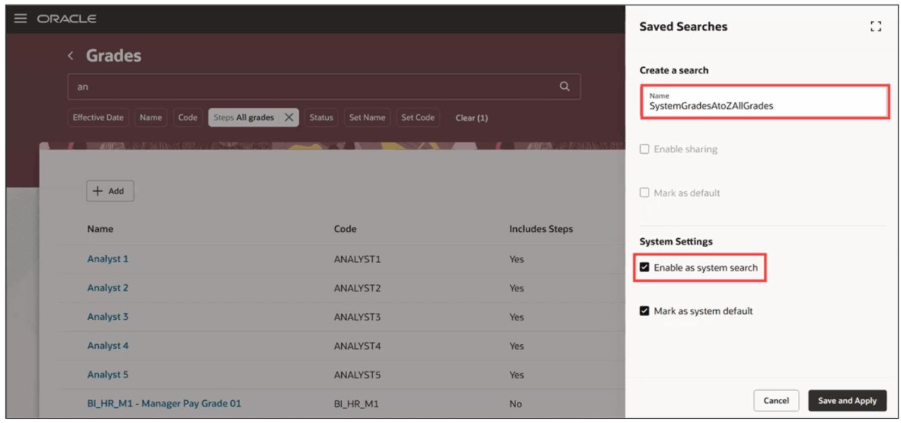The height and width of the screenshot is (423, 901).
Task: Open the Analyst 4 grade link
Action: pyautogui.click(x=107, y=345)
